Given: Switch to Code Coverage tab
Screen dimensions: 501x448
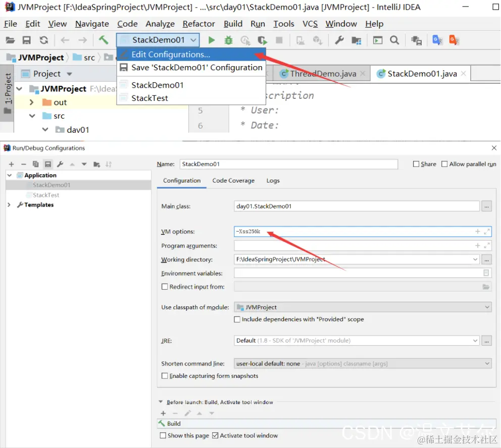Looking at the screenshot, I should click(x=233, y=181).
